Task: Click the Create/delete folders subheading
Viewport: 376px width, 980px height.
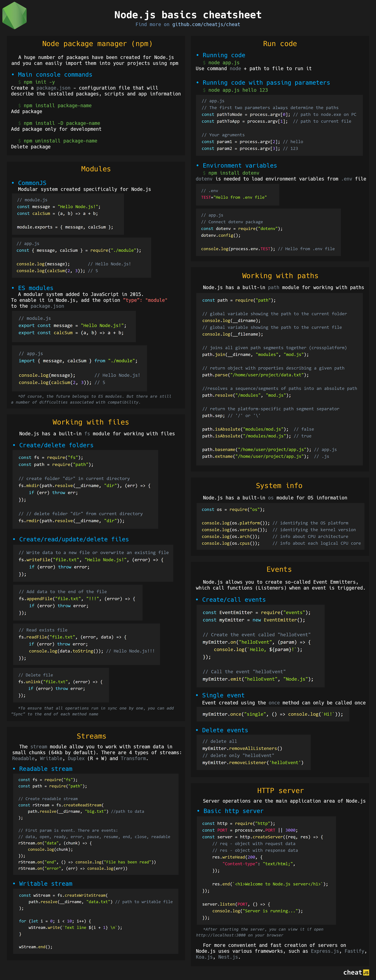Action: (x=56, y=445)
